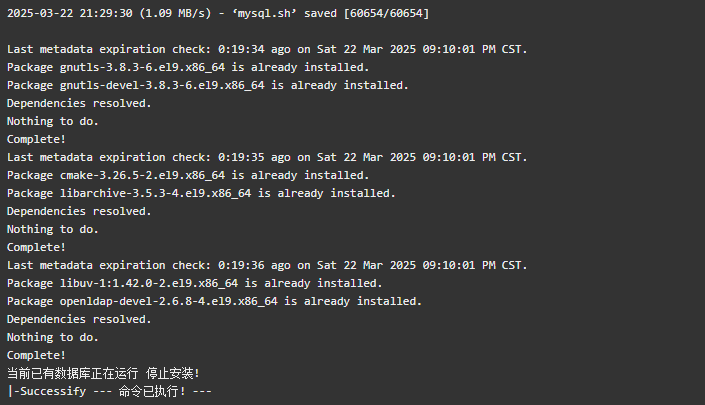The height and width of the screenshot is (405, 705).
Task: Click the second 'Complete!' output line
Action: coord(36,247)
